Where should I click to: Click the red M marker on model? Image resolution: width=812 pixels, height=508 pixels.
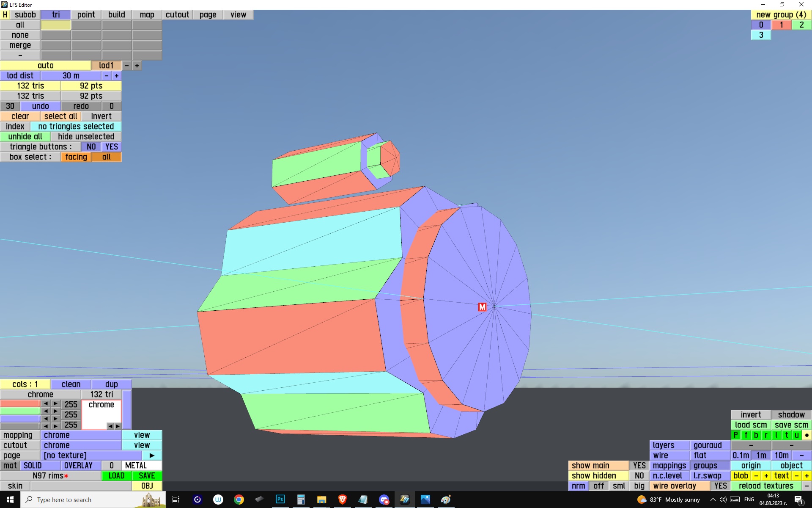pos(482,307)
